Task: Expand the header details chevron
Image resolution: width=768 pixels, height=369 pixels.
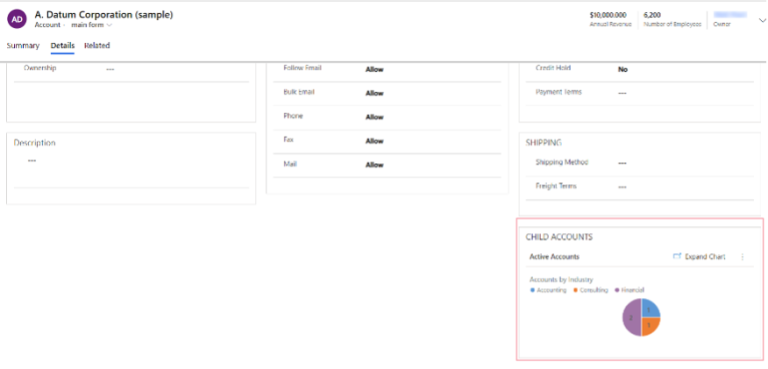Action: pos(762,20)
